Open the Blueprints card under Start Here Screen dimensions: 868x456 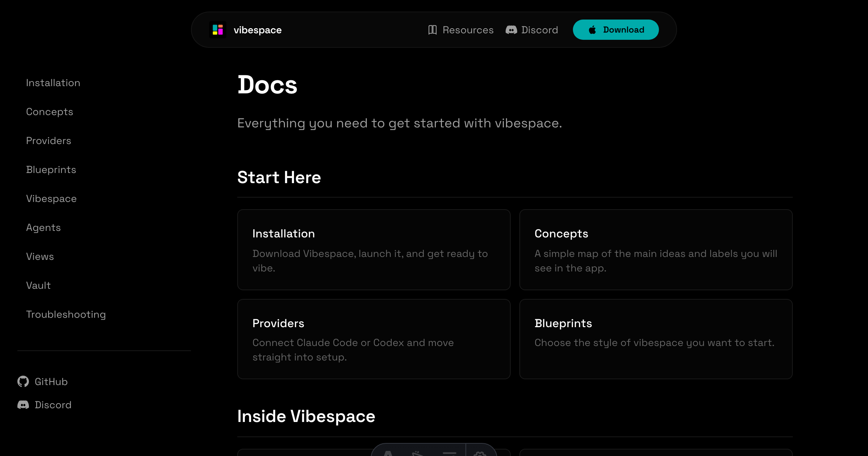pos(656,339)
